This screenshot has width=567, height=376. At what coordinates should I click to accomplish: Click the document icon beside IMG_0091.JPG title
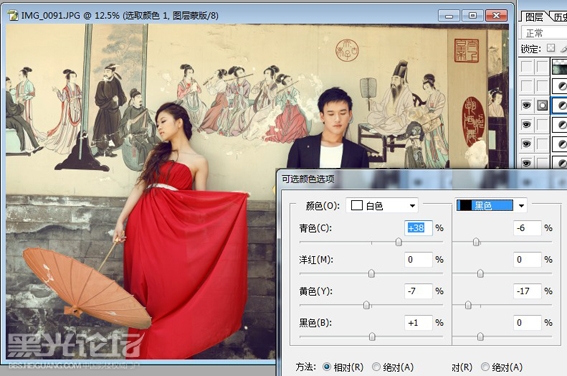point(13,16)
